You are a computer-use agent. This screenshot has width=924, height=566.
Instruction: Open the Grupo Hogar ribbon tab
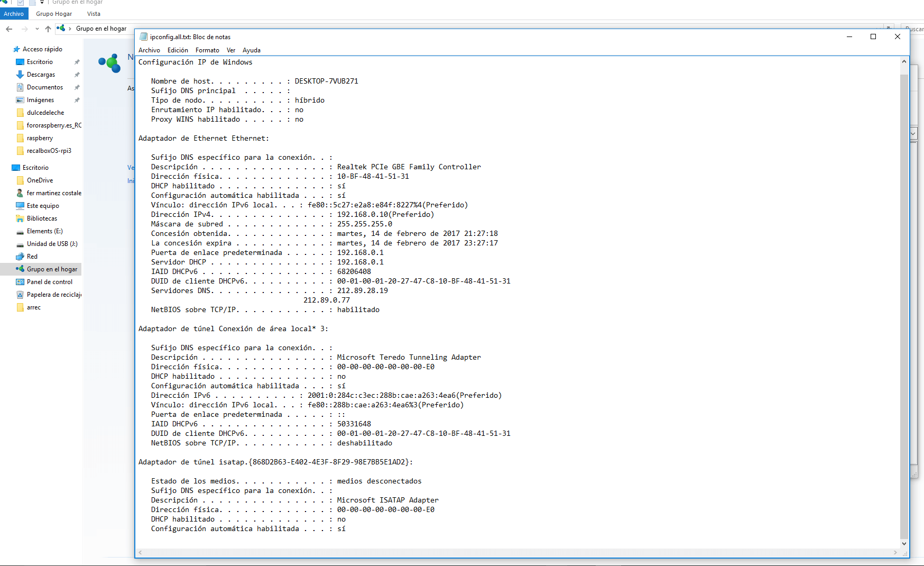tap(54, 14)
